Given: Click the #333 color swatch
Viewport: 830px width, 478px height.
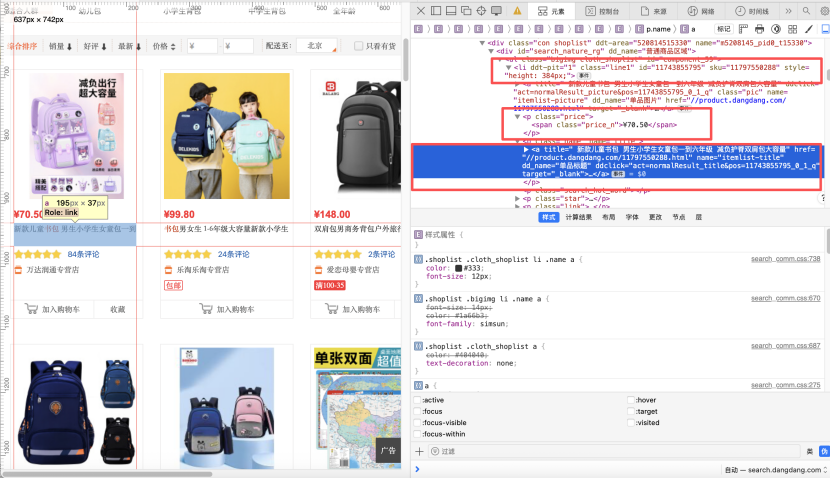Looking at the screenshot, I should pyautogui.click(x=458, y=268).
